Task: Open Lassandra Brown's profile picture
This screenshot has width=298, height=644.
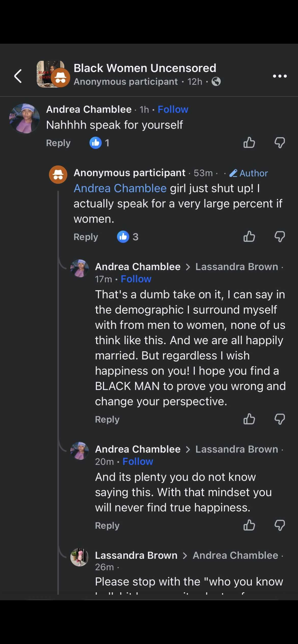Action: pos(79,557)
